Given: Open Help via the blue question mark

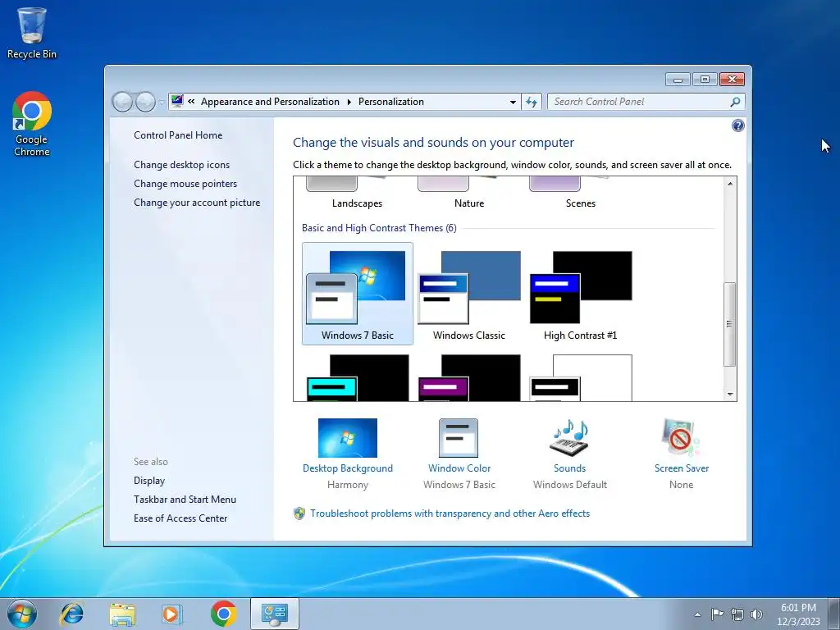Looking at the screenshot, I should [x=737, y=126].
